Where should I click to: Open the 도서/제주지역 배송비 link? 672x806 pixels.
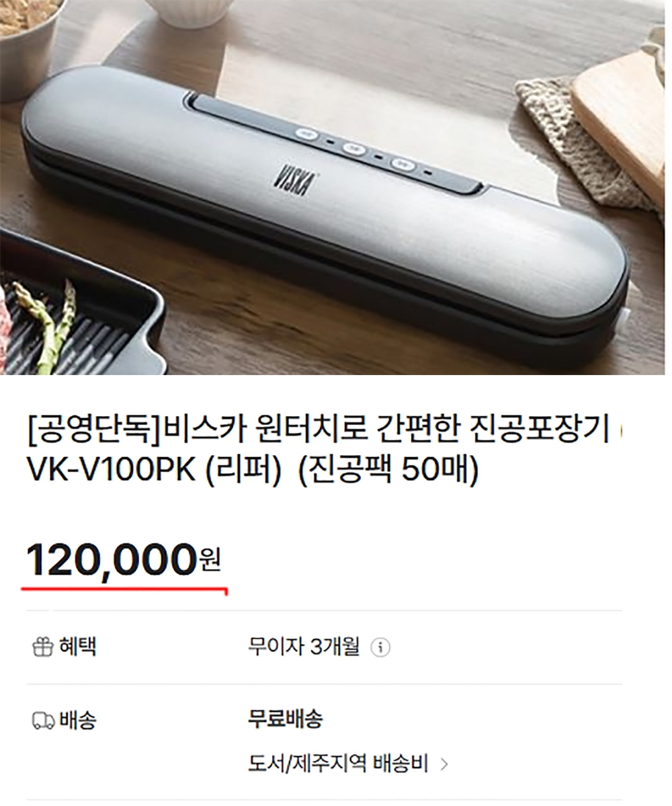click(x=338, y=764)
